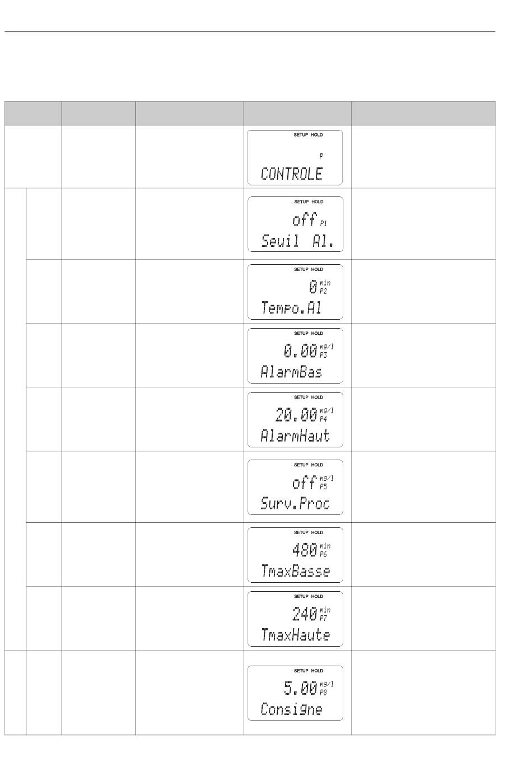Select the Tempo.Al display panel
Viewport: 532px width, 767px height.
pos(295,292)
